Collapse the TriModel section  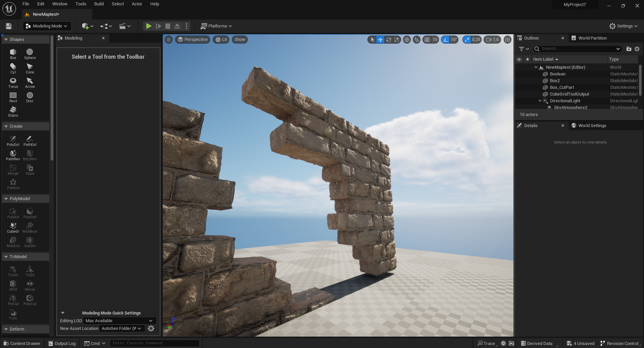coord(6,257)
